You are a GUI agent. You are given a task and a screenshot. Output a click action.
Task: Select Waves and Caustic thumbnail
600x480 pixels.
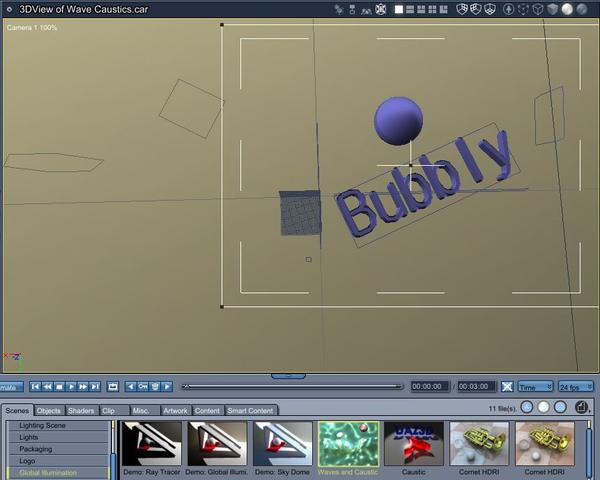[x=348, y=444]
